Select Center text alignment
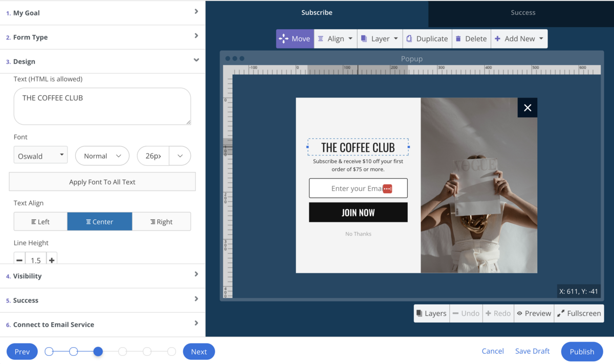614x364 pixels. point(100,222)
